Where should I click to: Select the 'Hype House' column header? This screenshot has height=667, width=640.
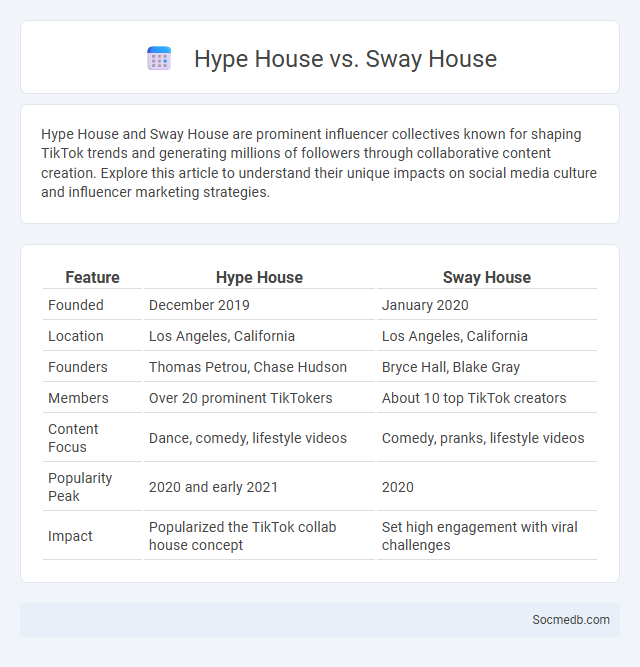pos(259,277)
